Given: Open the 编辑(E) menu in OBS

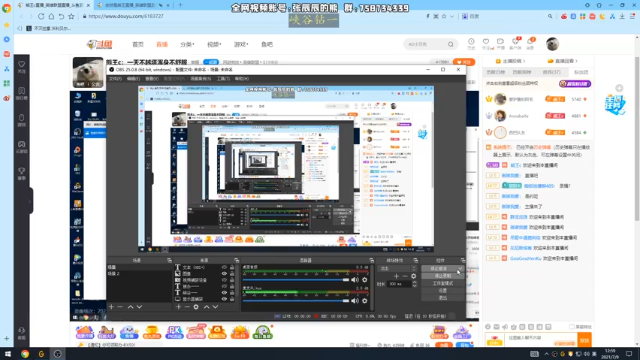Looking at the screenshot, I should tap(133, 79).
